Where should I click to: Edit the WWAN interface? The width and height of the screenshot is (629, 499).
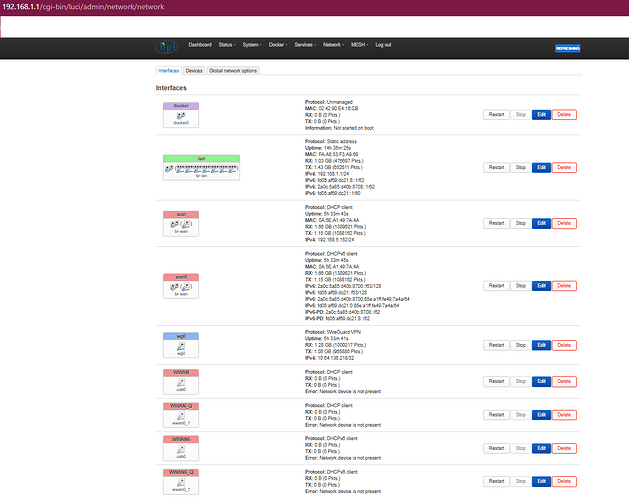pyautogui.click(x=542, y=381)
